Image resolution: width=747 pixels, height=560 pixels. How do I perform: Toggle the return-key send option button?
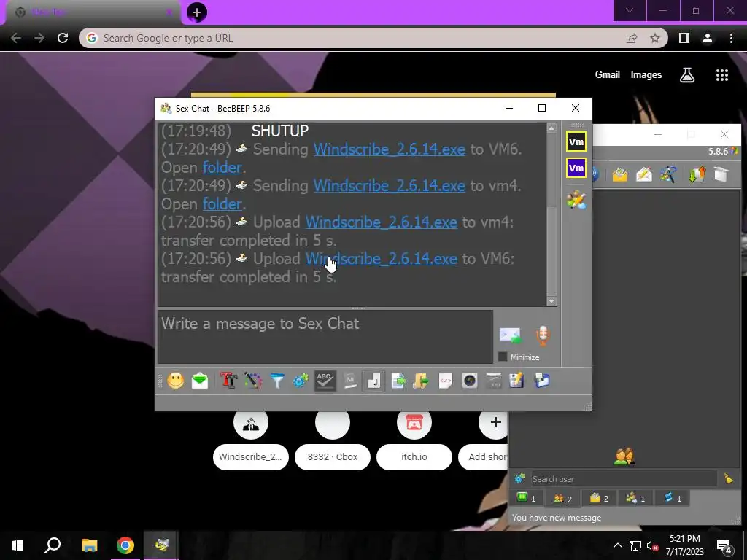coord(373,381)
